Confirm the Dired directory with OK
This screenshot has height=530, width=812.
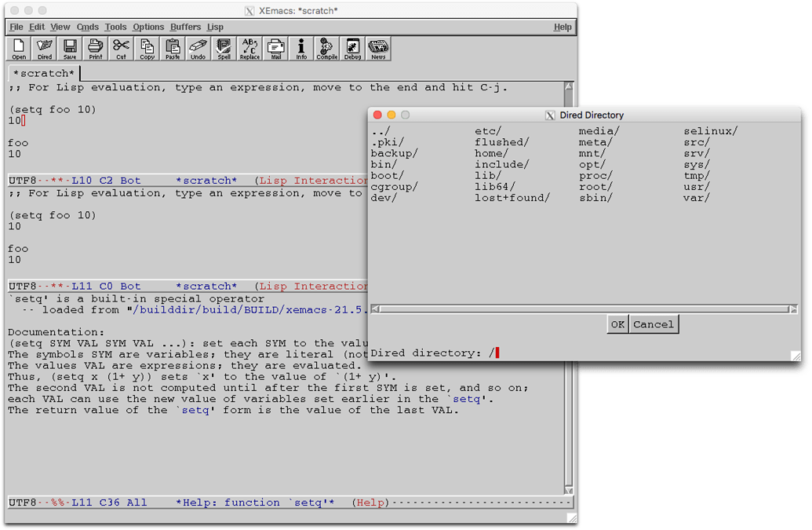617,323
